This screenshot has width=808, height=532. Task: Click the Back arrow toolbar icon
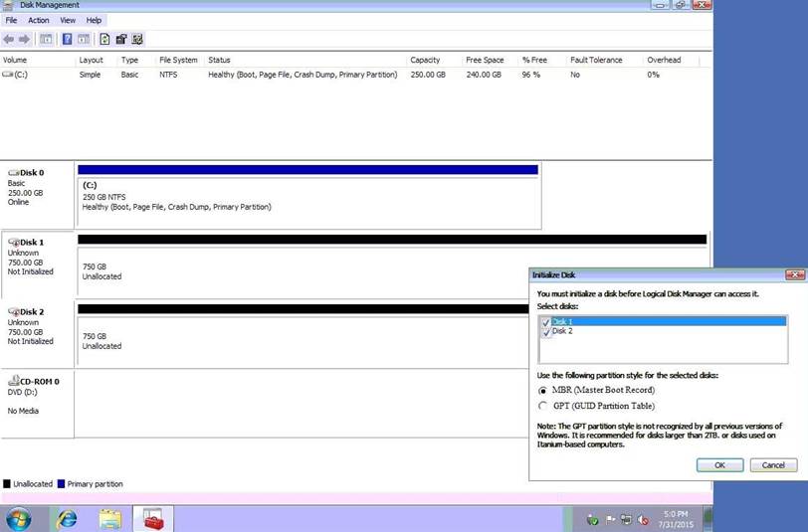(9, 39)
